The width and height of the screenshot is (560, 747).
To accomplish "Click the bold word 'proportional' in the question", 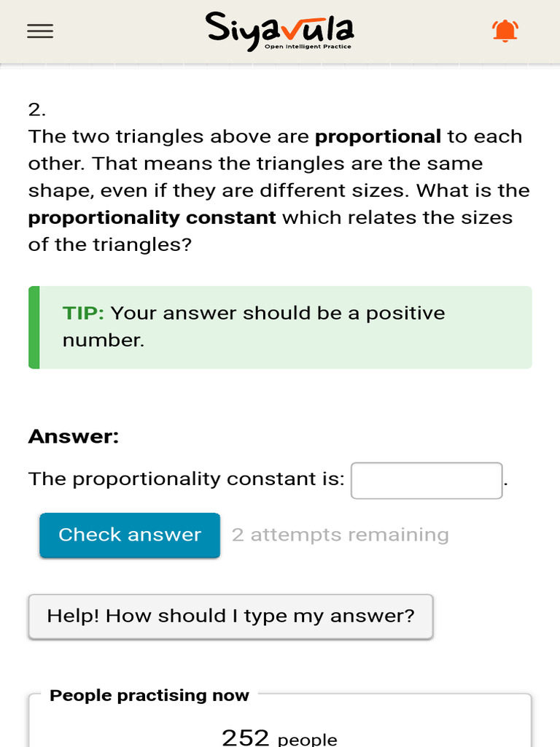I will pos(378,136).
